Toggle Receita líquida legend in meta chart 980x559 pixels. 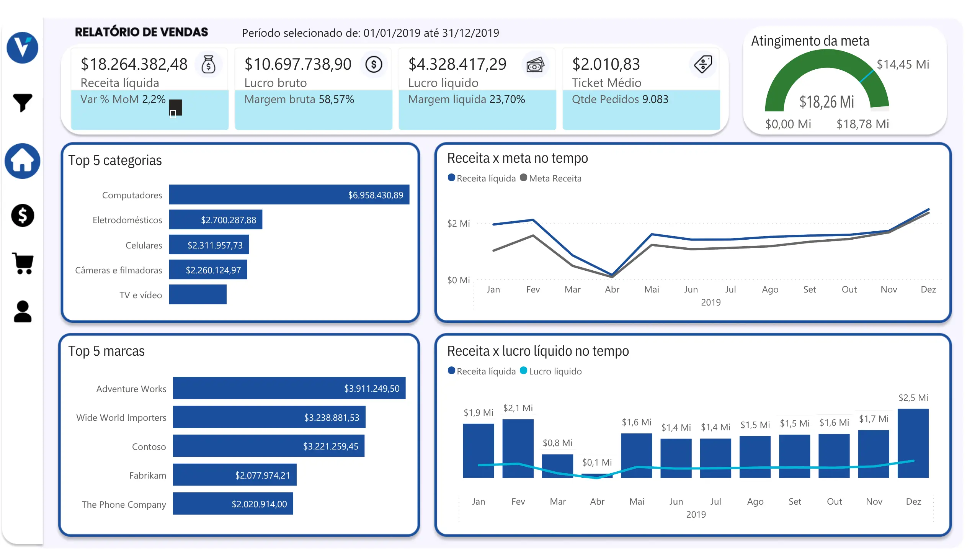[x=481, y=178]
